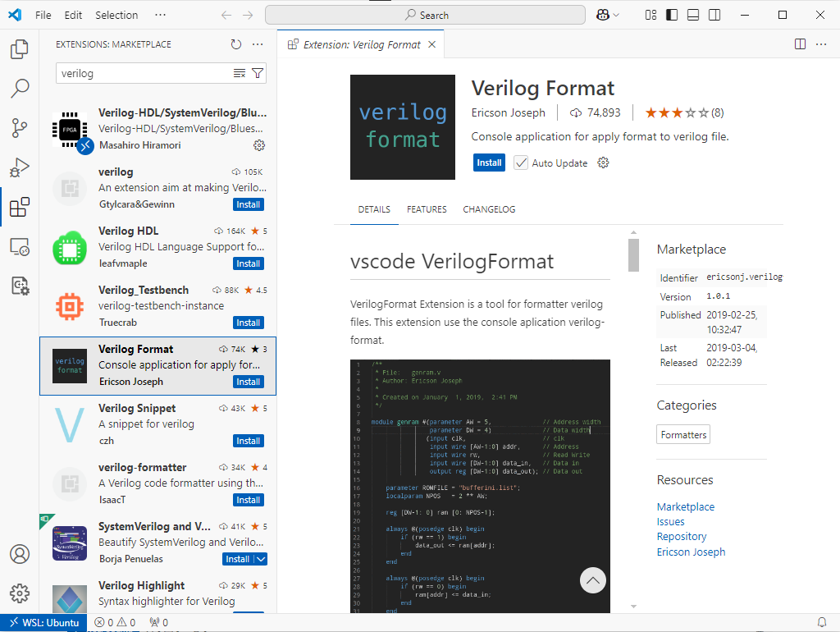Click the verilog format extension logo

tap(403, 127)
